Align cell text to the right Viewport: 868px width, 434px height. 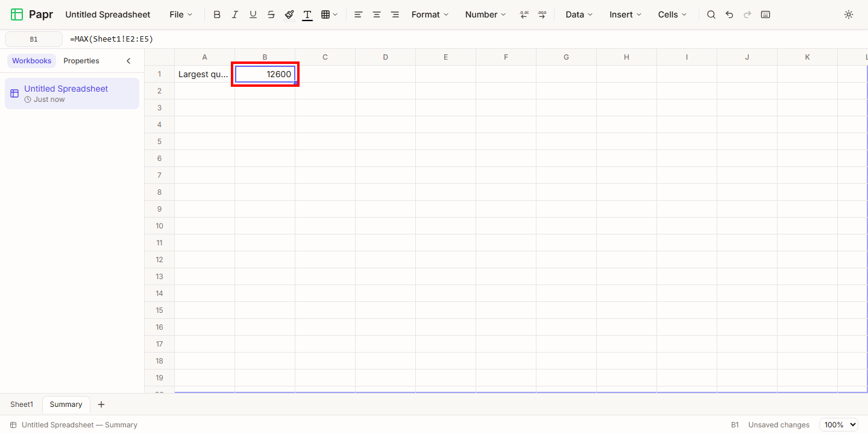[x=395, y=14]
